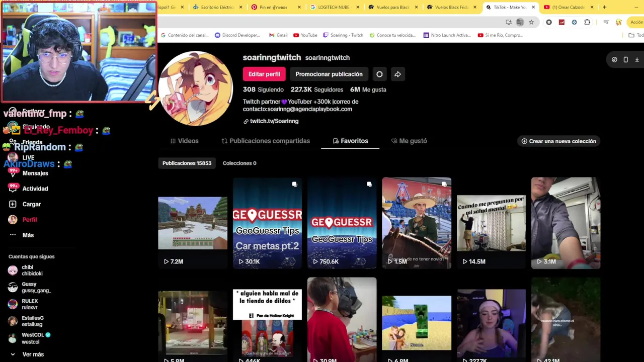Open Mensajes in sidebar

coord(35,173)
